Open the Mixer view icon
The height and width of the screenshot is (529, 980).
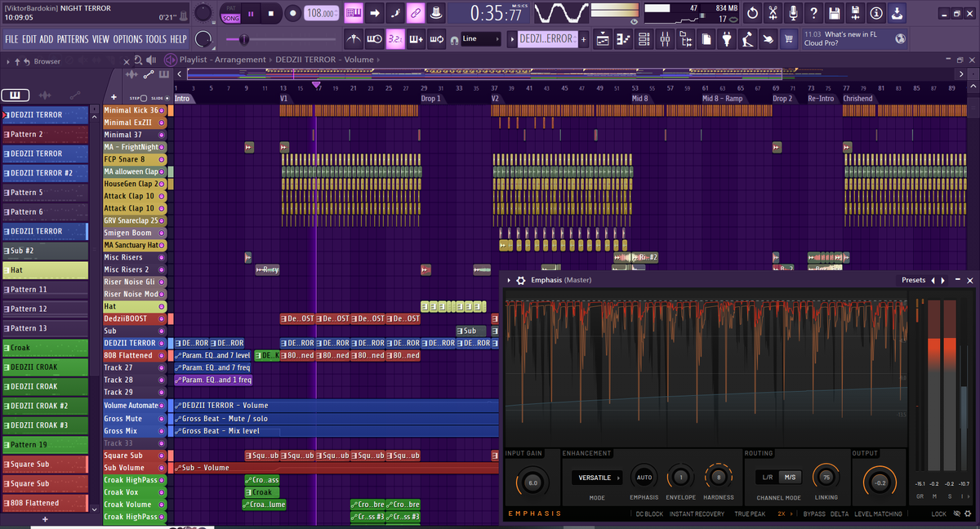[665, 38]
